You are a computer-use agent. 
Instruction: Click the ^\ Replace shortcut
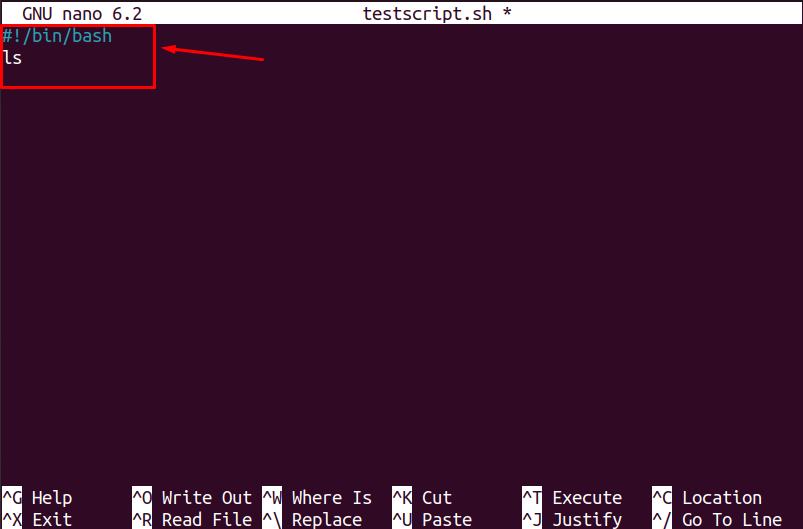coord(312,519)
